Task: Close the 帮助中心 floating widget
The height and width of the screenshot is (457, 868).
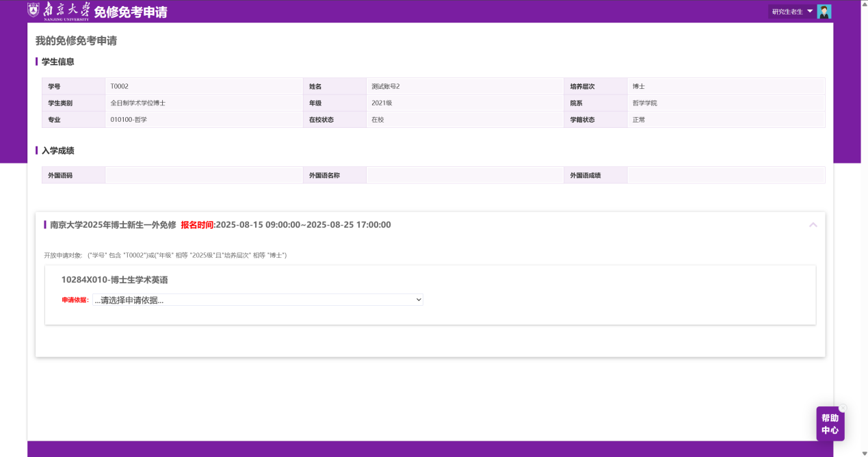Action: click(843, 408)
